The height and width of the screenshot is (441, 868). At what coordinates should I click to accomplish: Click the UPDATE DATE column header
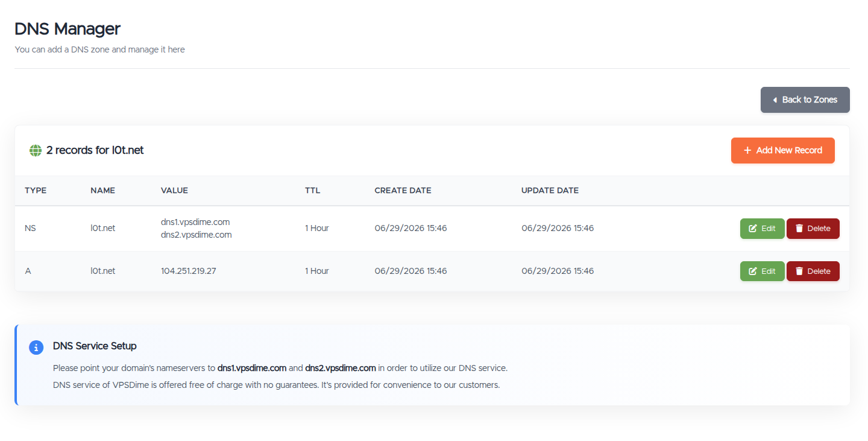click(x=550, y=191)
